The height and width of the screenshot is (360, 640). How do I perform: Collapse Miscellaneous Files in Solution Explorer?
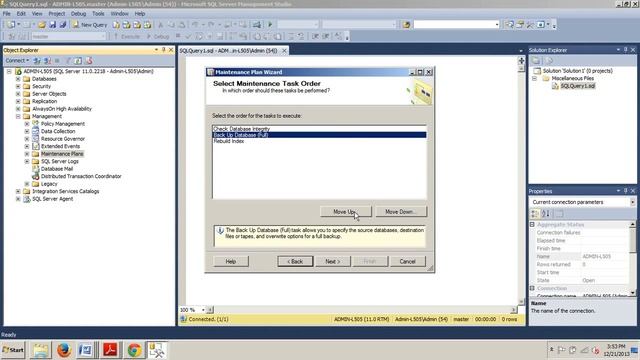pyautogui.click(x=534, y=78)
